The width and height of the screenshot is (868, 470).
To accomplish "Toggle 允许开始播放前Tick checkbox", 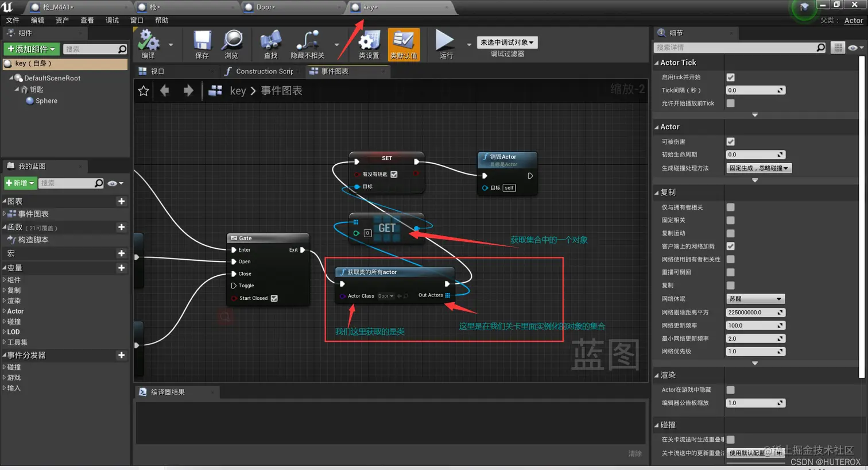I will (x=730, y=103).
